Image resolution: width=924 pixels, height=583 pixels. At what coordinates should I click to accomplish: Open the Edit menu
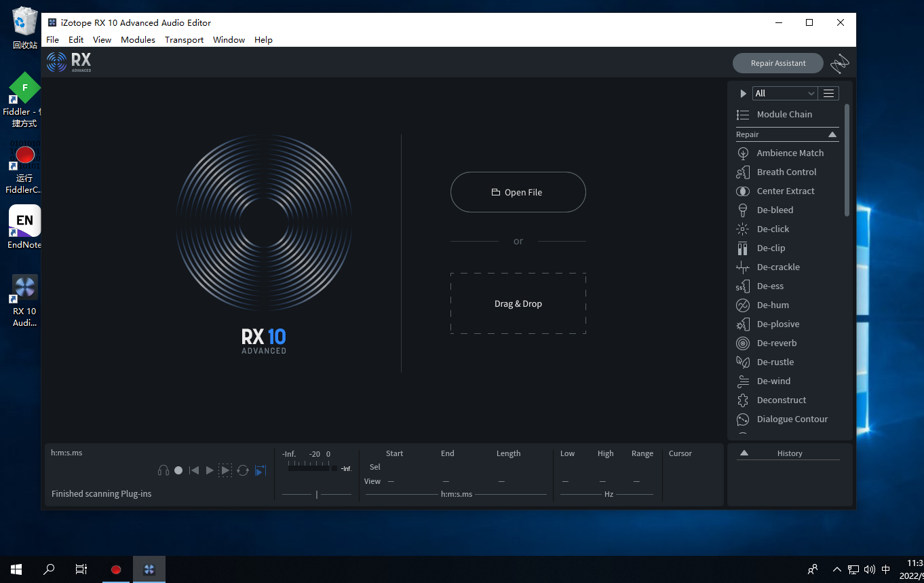pyautogui.click(x=76, y=40)
